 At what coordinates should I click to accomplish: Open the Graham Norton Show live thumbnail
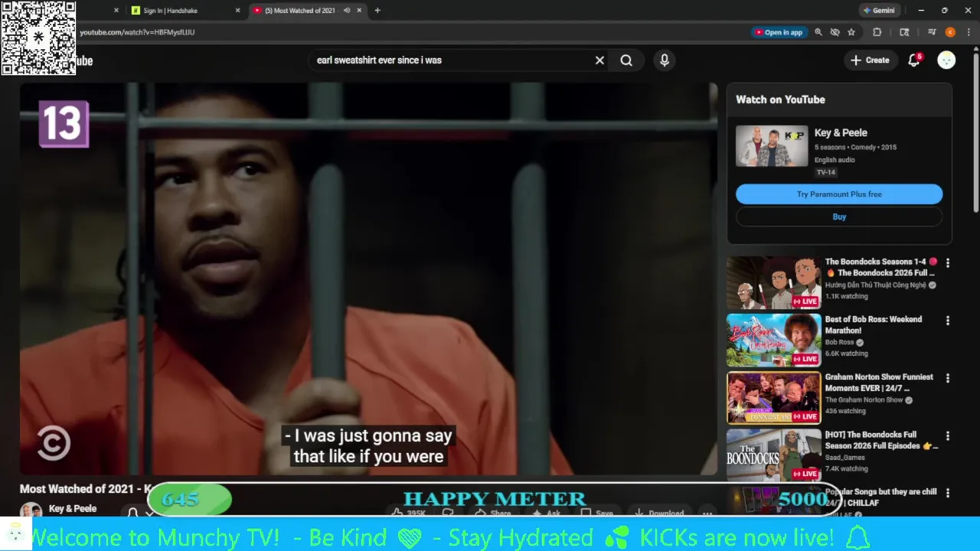pyautogui.click(x=773, y=398)
